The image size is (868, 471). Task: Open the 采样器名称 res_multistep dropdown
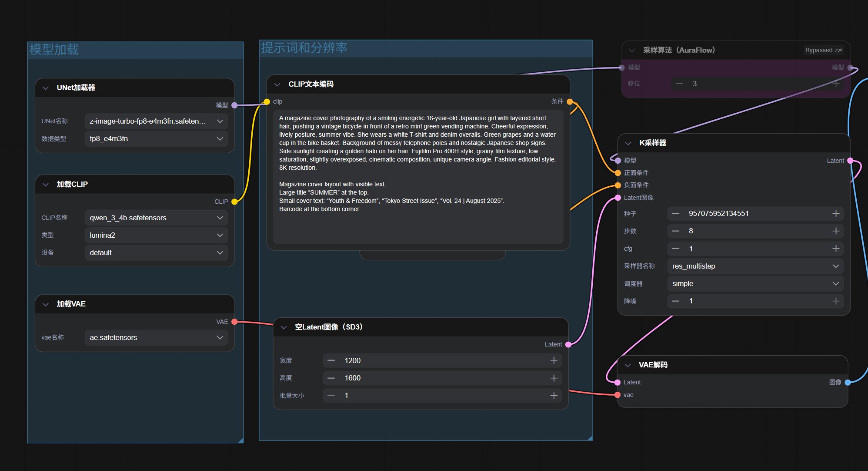[x=755, y=266]
